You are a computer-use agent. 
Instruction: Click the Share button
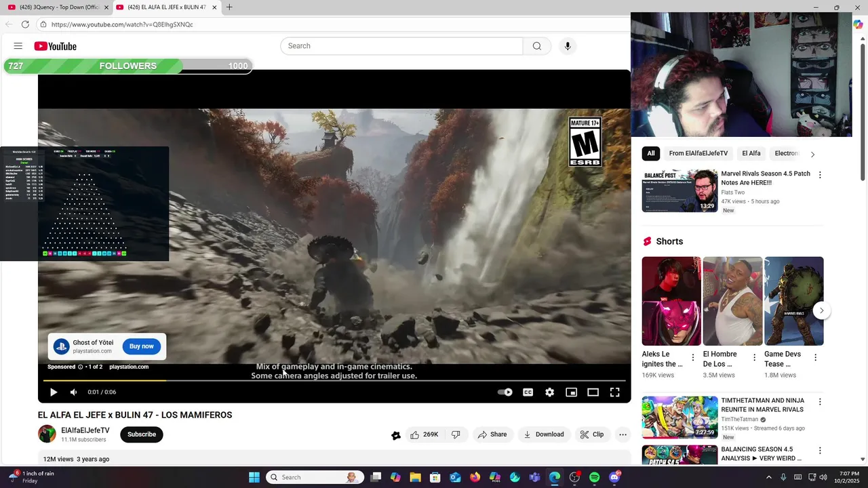pos(492,434)
